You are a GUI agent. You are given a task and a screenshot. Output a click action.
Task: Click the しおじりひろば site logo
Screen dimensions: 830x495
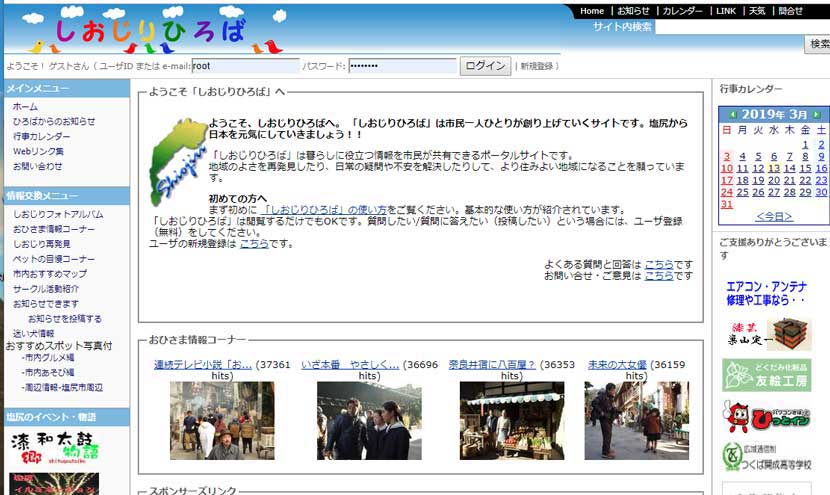(x=151, y=32)
